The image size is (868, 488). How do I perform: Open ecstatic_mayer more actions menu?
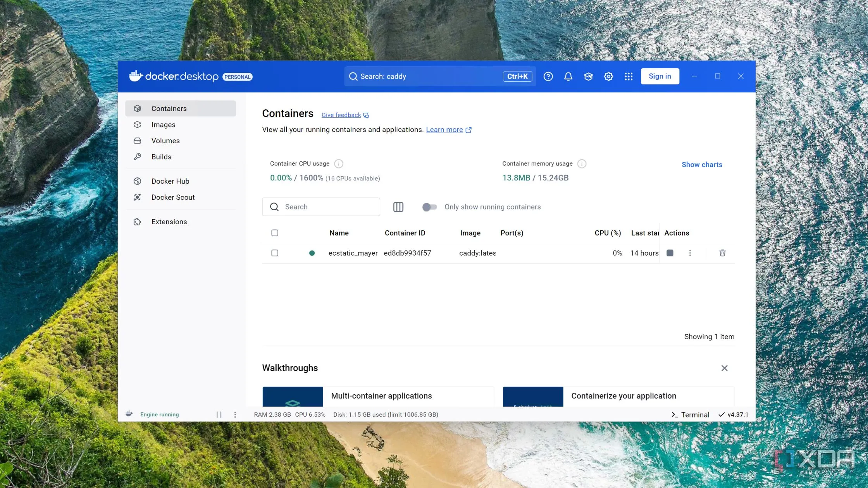(x=690, y=253)
